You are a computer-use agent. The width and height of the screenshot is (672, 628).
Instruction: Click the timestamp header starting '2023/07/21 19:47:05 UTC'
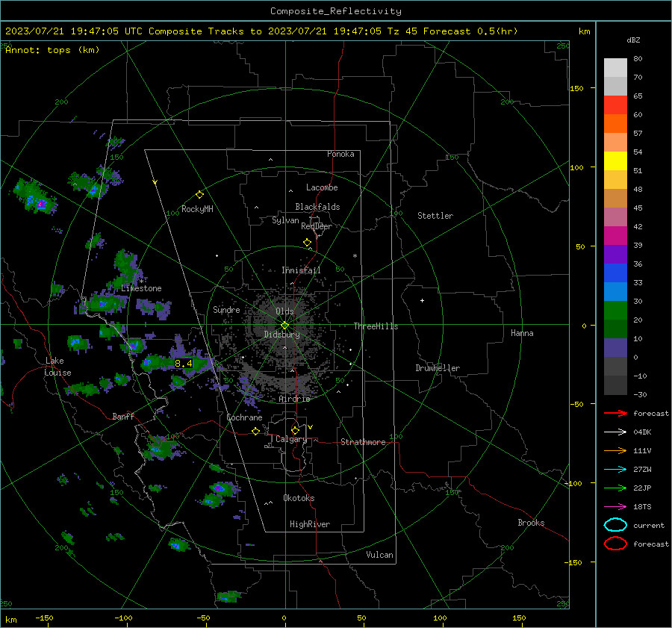[261, 31]
